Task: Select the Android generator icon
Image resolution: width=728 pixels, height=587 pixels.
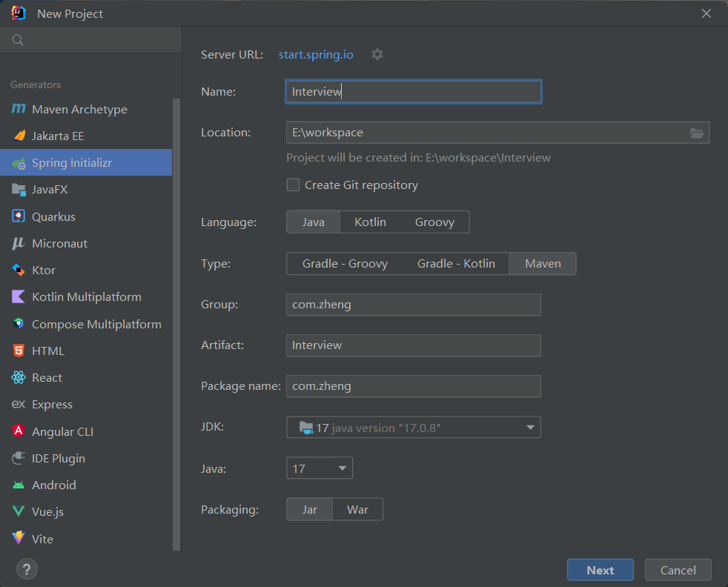Action: point(19,485)
